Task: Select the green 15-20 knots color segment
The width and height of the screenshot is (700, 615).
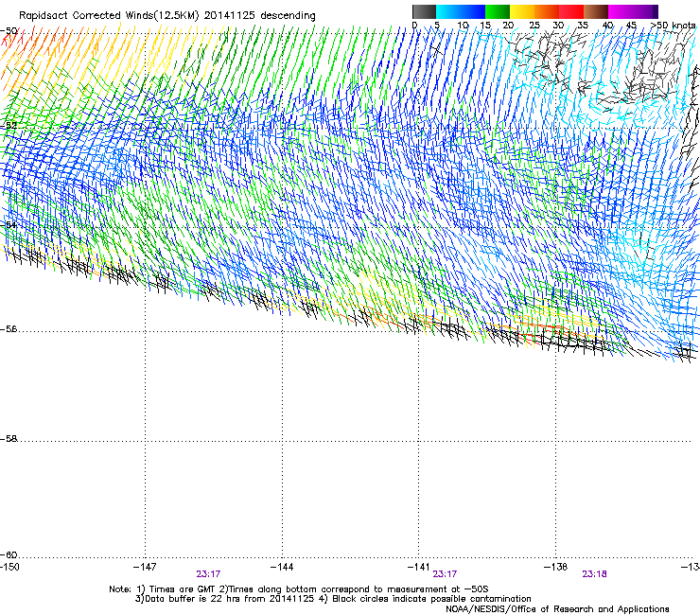Action: pos(498,11)
